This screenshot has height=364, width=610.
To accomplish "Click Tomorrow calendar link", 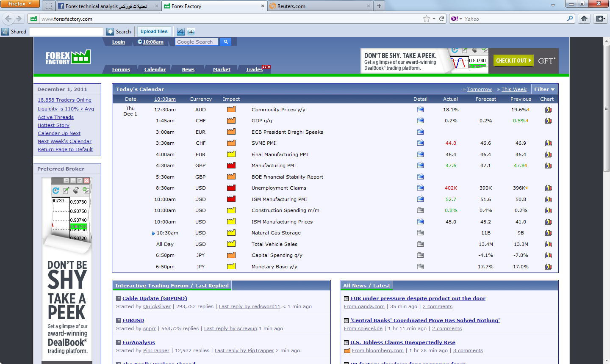I will click(x=480, y=89).
